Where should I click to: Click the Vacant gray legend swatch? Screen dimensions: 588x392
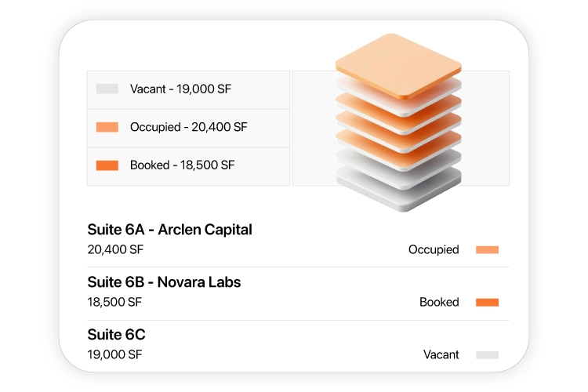tap(107, 89)
